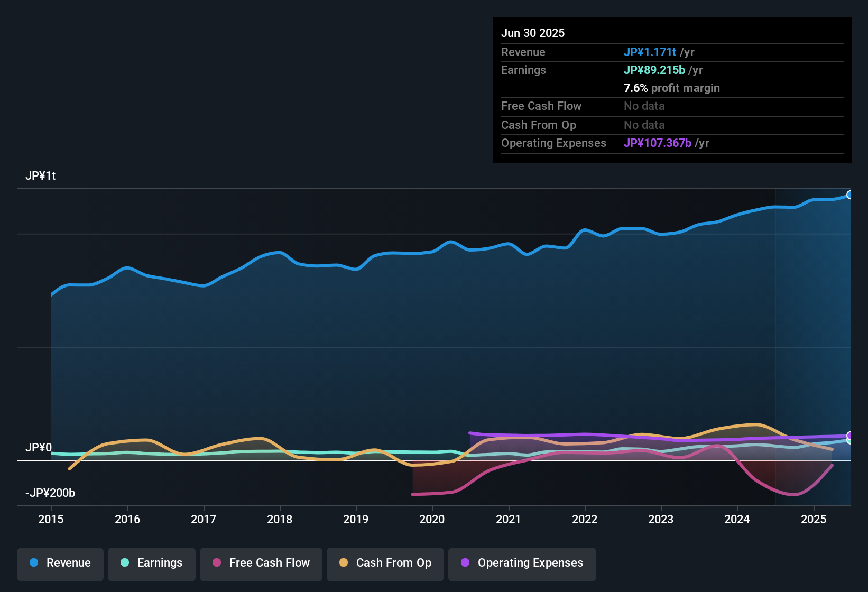Toggle the Free Cash Flow series off
This screenshot has width=868, height=592.
coord(261,563)
